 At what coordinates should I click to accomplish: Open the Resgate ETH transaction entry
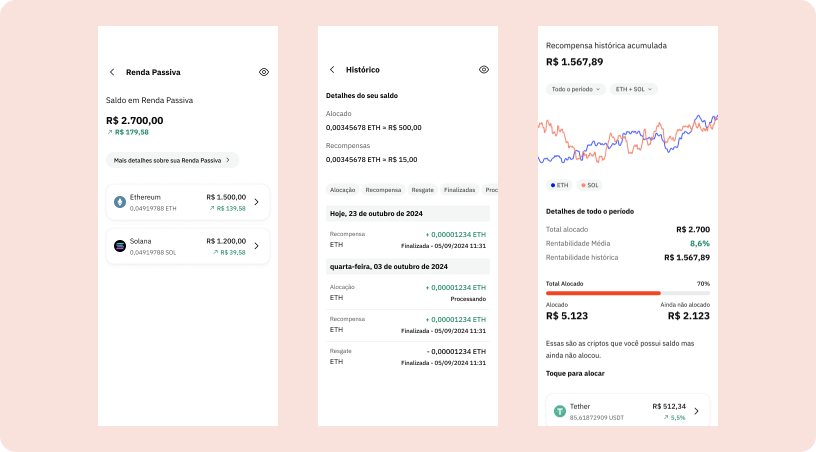408,356
